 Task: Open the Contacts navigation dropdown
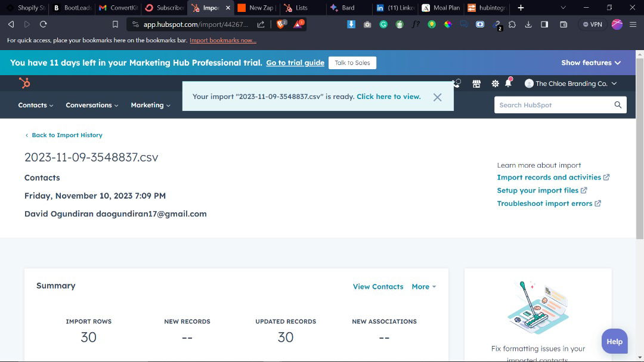click(x=35, y=105)
